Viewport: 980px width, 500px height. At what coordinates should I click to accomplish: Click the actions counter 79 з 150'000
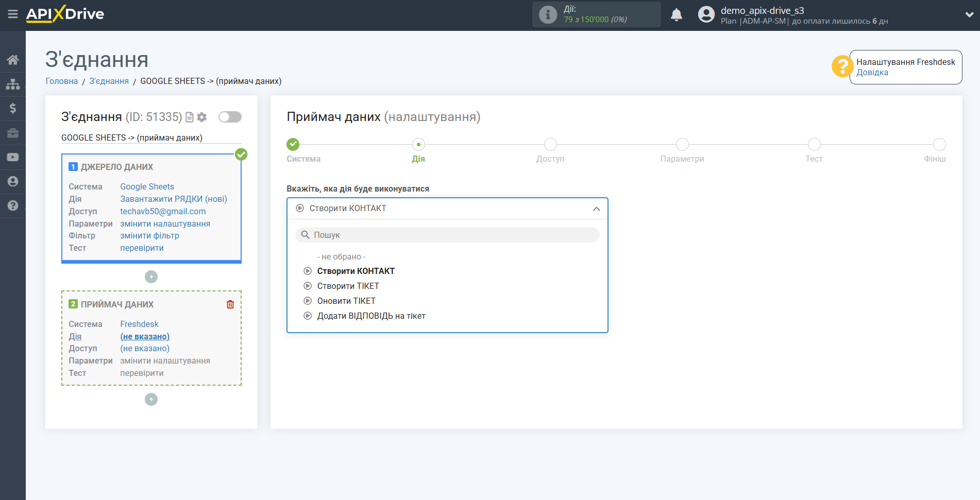click(x=595, y=20)
